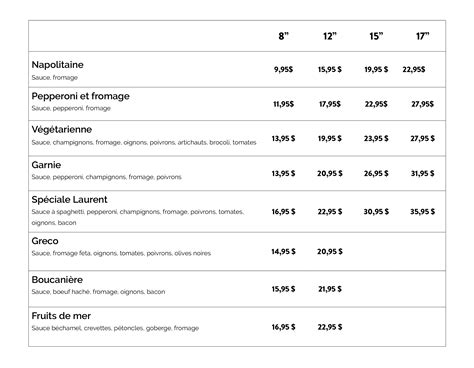The width and height of the screenshot is (474, 368).
Task: Click the Boucanière pizza heading
Action: coord(57,280)
